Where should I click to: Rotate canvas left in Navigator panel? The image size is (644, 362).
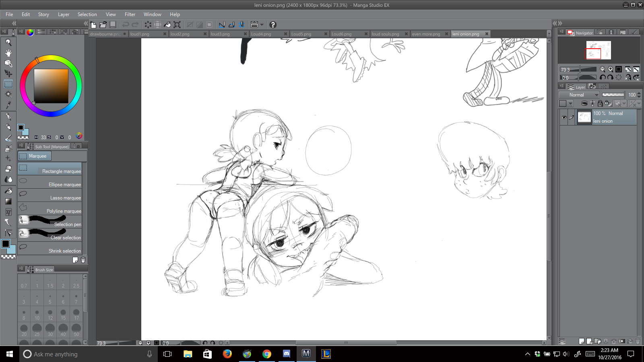(x=603, y=77)
